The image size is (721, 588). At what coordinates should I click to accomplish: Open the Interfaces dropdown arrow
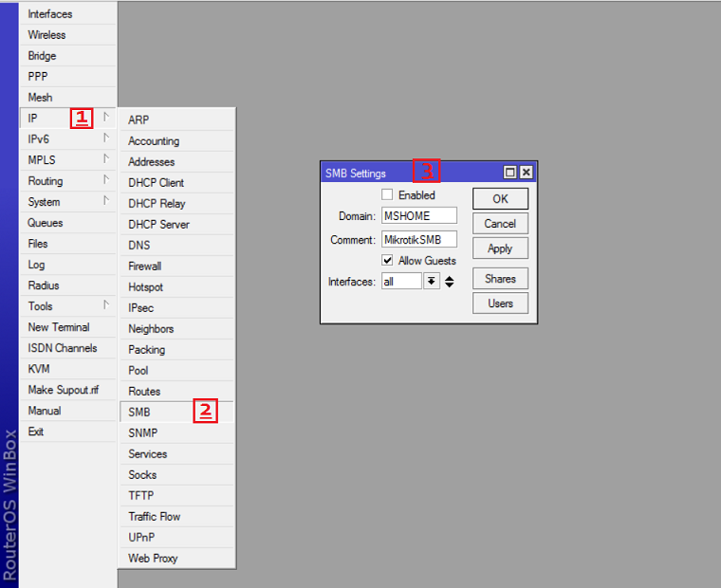tap(432, 282)
